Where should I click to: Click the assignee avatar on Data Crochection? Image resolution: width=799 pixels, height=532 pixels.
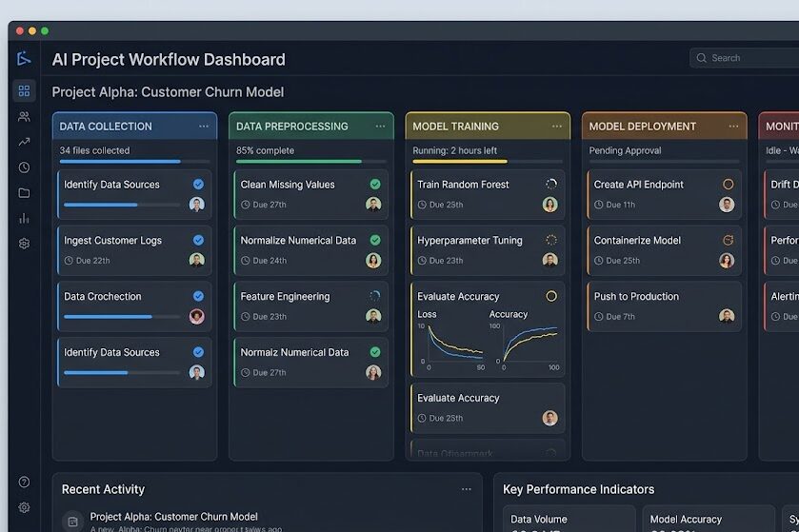click(x=197, y=316)
